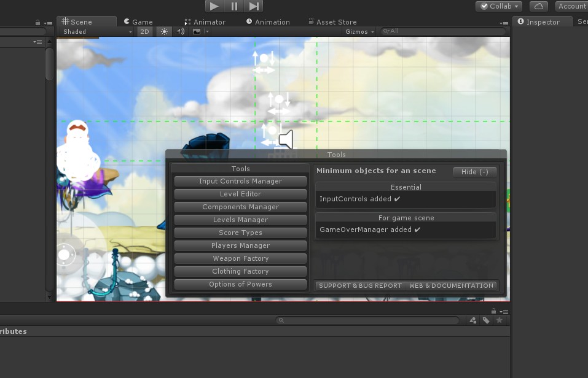Open Score Types tool
This screenshot has height=378, width=588.
tap(240, 233)
